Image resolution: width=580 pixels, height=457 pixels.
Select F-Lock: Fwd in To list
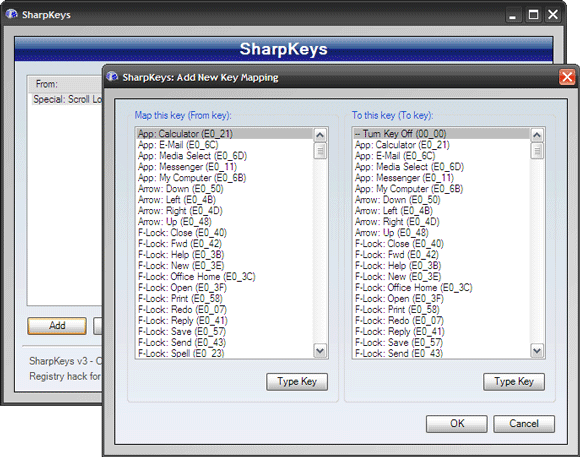pyautogui.click(x=442, y=255)
